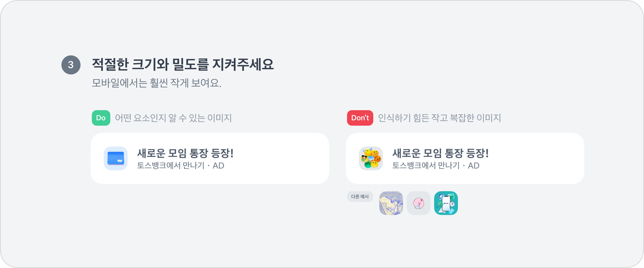The image size is (644, 268).
Task: Click the blue bankbook icon in the Do card
Action: 116,158
